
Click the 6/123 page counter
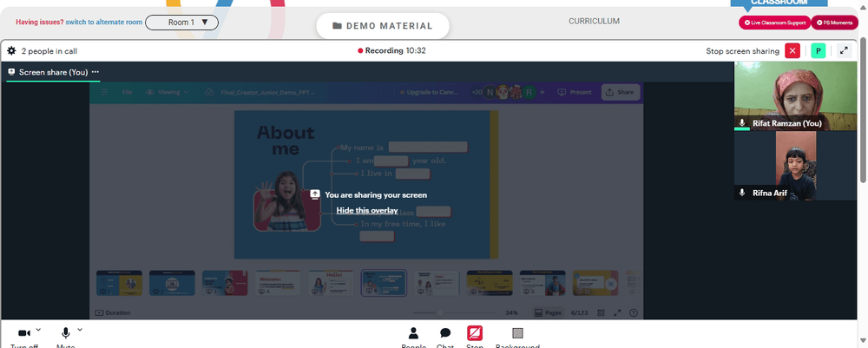click(579, 312)
